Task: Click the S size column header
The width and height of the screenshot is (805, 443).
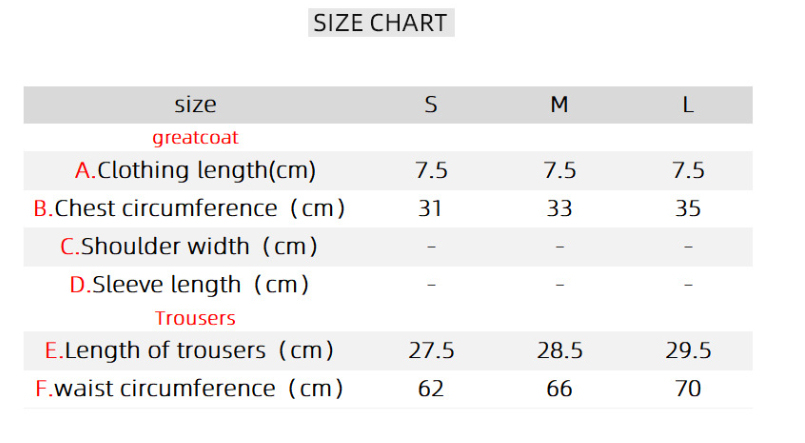Action: click(431, 104)
